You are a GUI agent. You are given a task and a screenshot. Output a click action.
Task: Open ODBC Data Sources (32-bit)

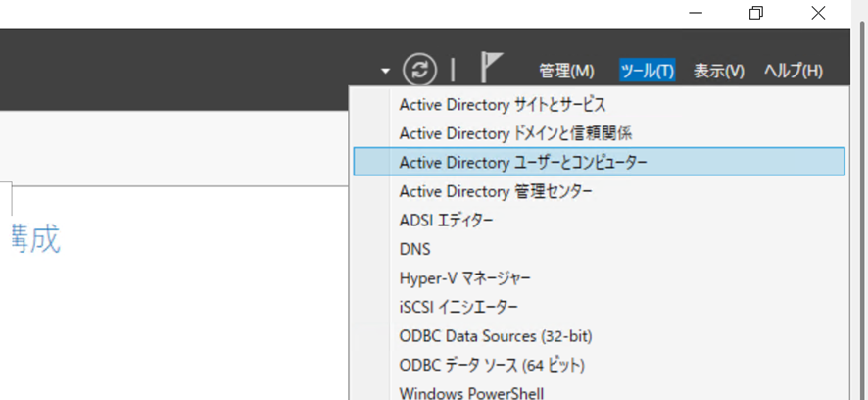(599, 335)
